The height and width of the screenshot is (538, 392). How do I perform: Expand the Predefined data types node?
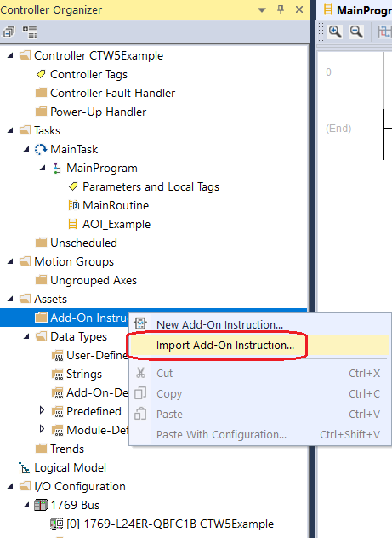click(x=43, y=410)
